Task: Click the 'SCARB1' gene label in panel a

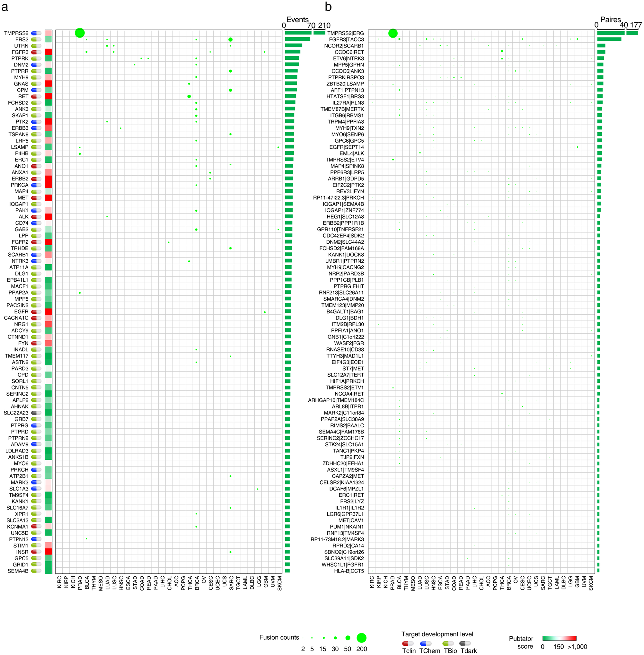Action: coord(18,255)
